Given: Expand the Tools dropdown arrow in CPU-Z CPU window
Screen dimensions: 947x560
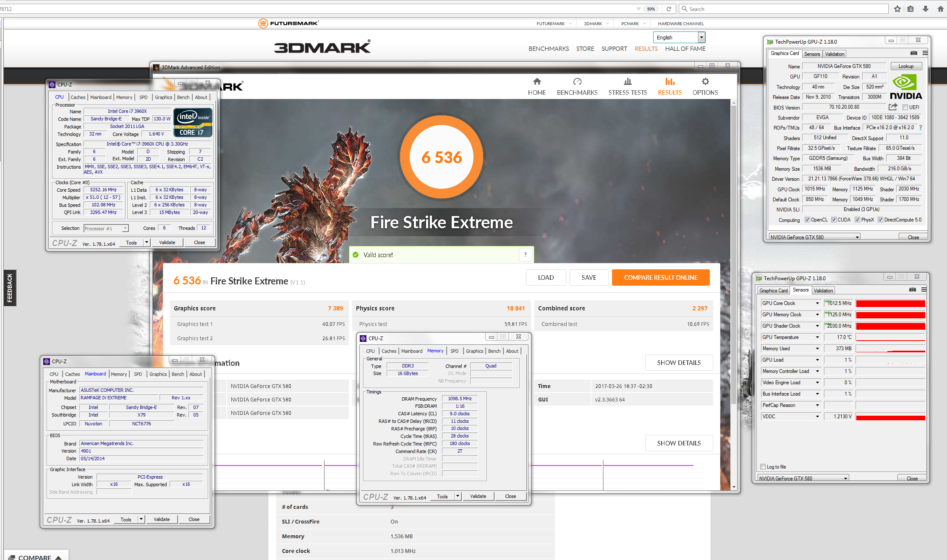Looking at the screenshot, I should [146, 242].
